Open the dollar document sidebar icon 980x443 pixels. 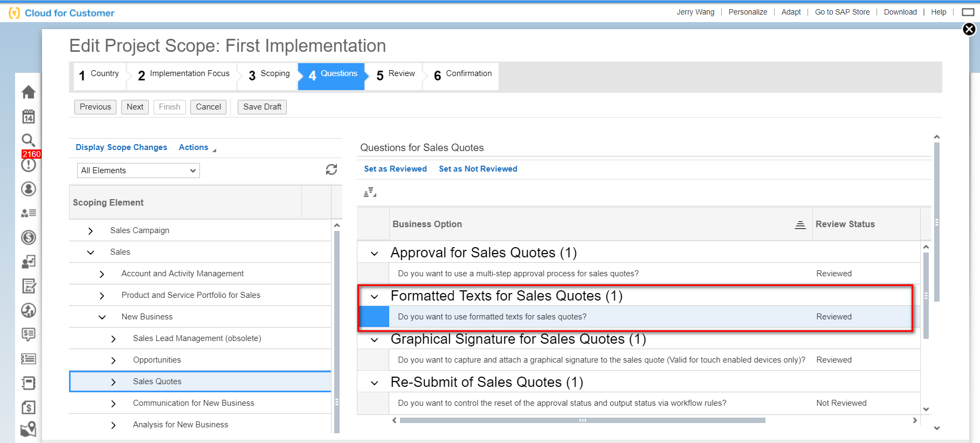29,407
